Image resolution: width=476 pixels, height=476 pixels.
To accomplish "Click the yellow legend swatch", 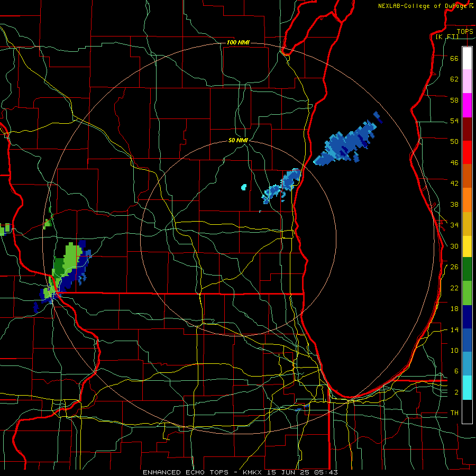I will coord(467,246).
